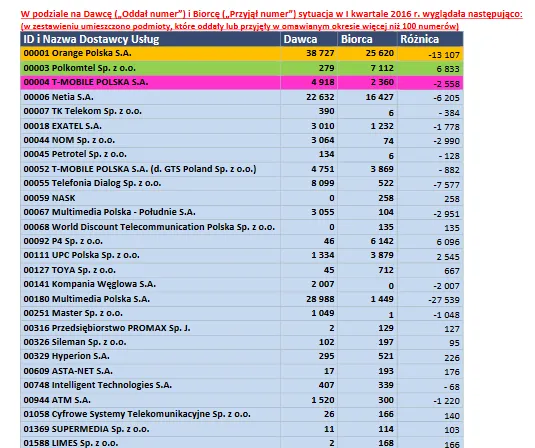Click the red subtitle about 100 numerów
This screenshot has height=448, width=535.
pos(240,26)
